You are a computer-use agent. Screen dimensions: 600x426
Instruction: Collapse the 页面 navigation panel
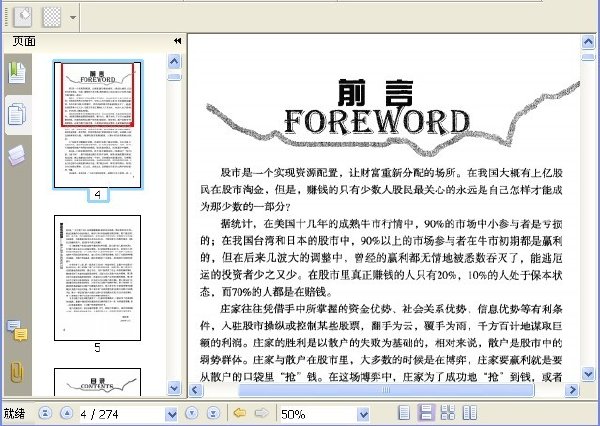[x=177, y=41]
